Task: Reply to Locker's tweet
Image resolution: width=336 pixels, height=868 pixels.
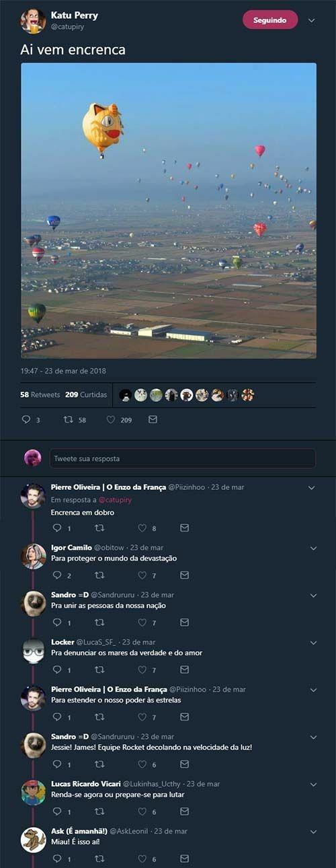Action: point(56,670)
